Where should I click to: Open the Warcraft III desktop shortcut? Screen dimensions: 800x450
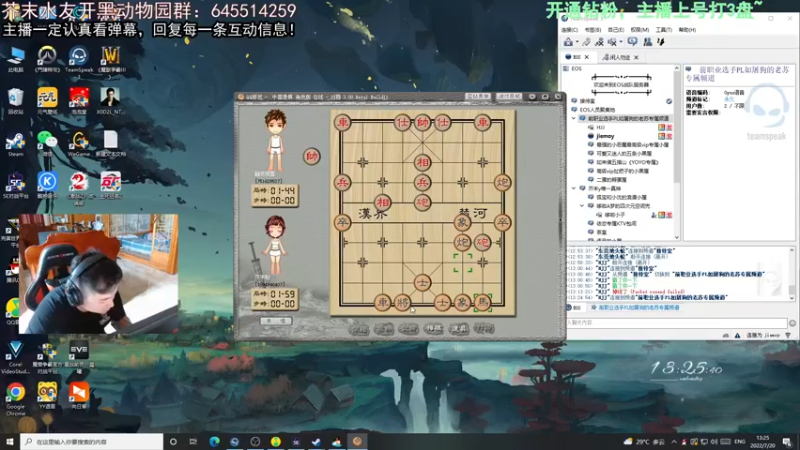(x=110, y=61)
